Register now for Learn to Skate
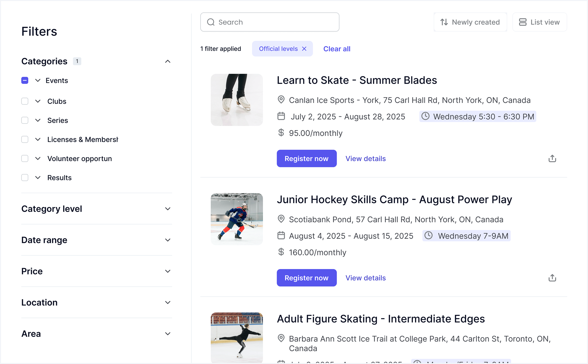 (306, 158)
